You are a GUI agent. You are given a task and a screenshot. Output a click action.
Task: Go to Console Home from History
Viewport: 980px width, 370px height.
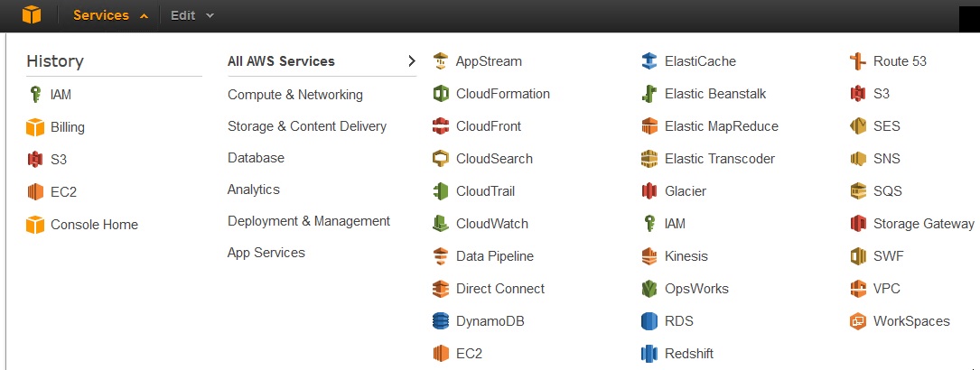[x=94, y=225]
